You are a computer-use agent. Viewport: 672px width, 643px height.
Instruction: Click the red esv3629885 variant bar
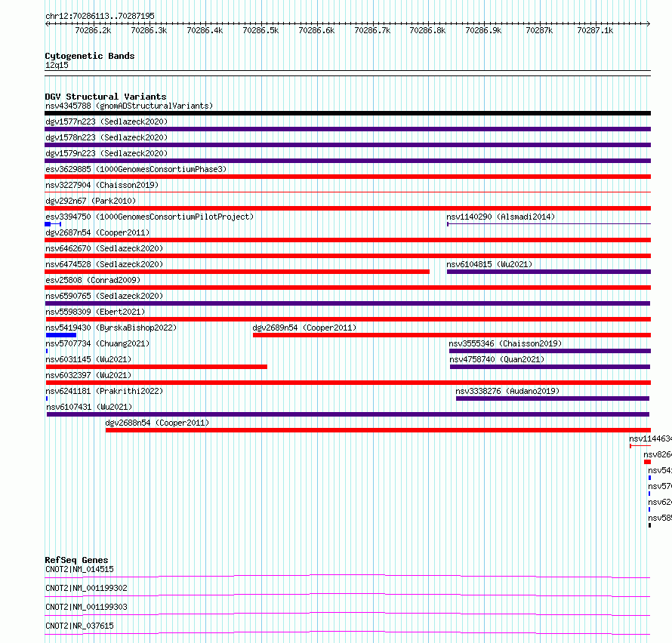[x=347, y=177]
